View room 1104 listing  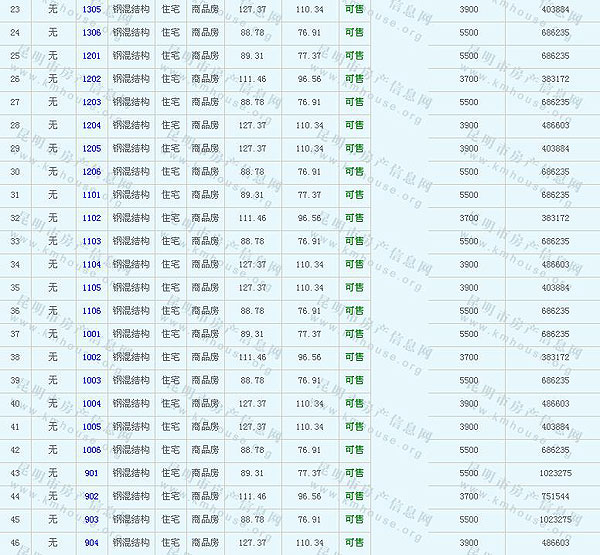(x=91, y=264)
